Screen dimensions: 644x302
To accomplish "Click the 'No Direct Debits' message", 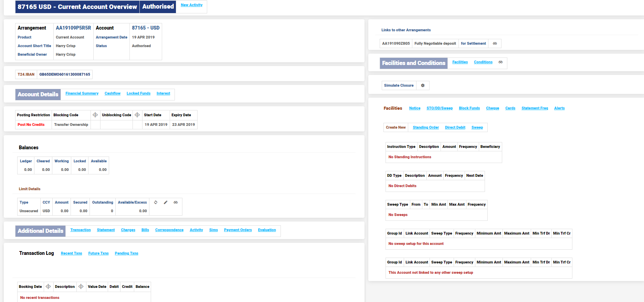I will coord(402,186).
